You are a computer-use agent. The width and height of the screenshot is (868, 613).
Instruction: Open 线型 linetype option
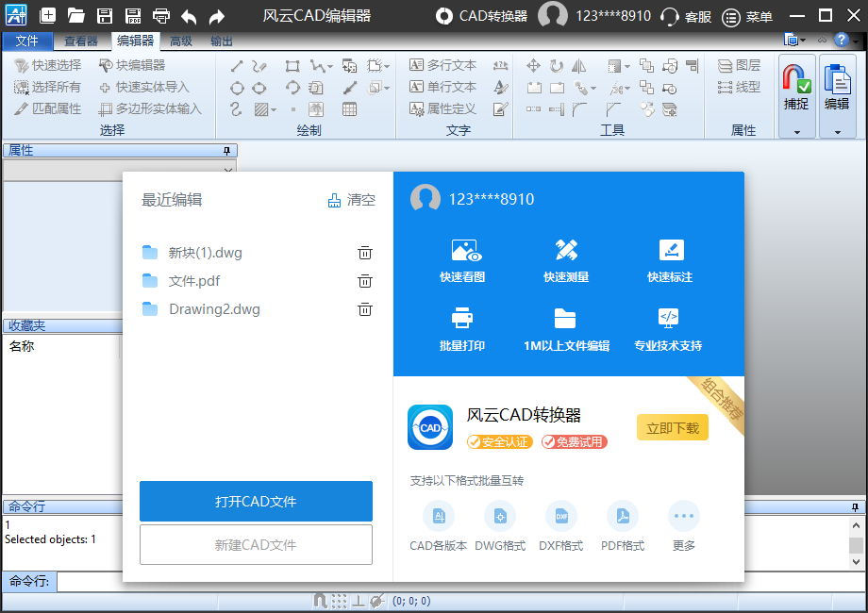click(x=739, y=87)
